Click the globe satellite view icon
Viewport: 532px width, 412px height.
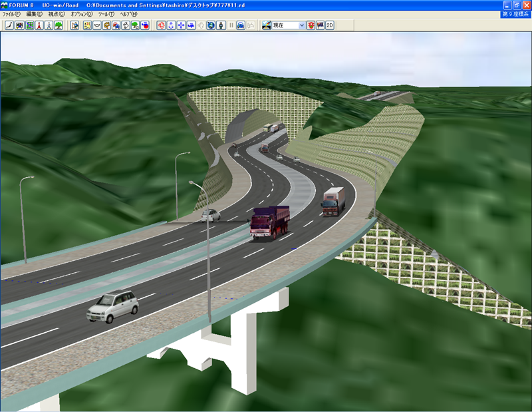[x=211, y=25]
